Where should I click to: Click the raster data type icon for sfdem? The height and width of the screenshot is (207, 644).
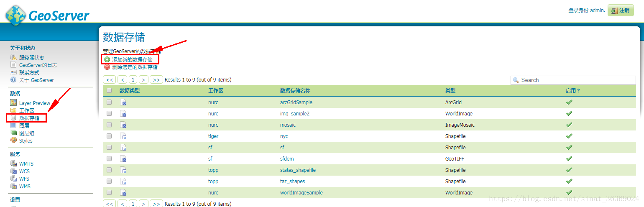pos(123,159)
